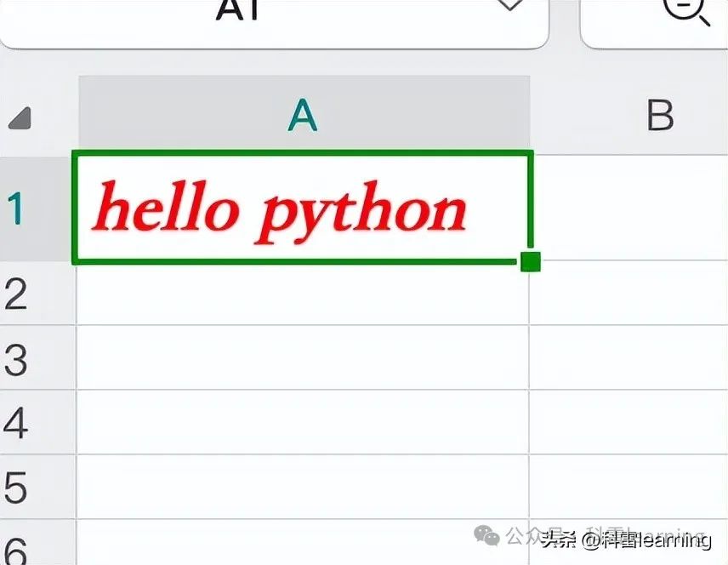
Task: Click the green fill handle square
Action: click(x=530, y=261)
